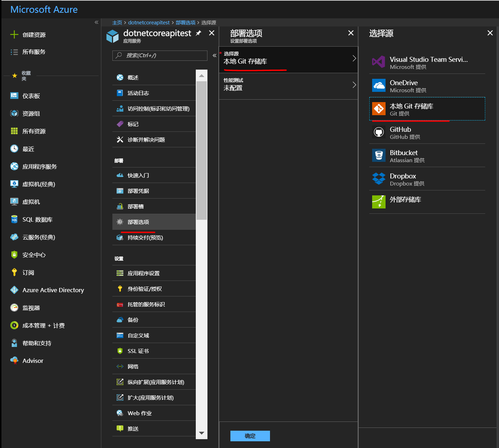The image size is (499, 448).
Task: Open Deployment Slots (部署槽) menu item
Action: coord(154,206)
